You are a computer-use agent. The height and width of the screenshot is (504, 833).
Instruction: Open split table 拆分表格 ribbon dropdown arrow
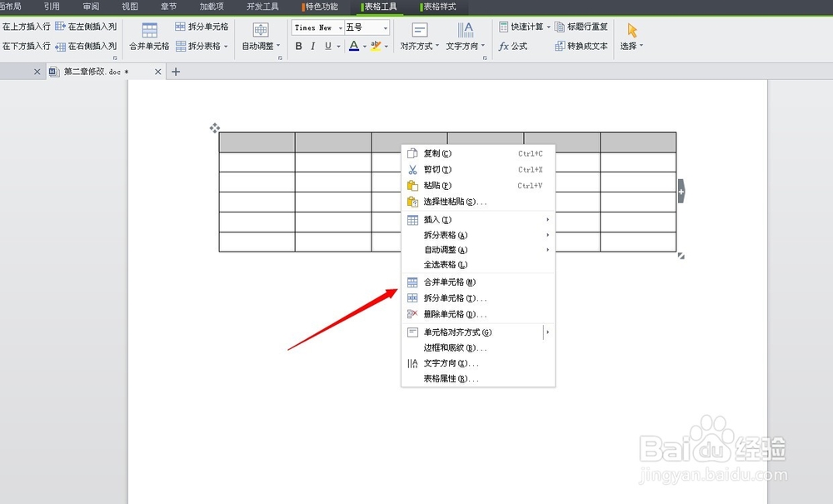pyautogui.click(x=226, y=47)
